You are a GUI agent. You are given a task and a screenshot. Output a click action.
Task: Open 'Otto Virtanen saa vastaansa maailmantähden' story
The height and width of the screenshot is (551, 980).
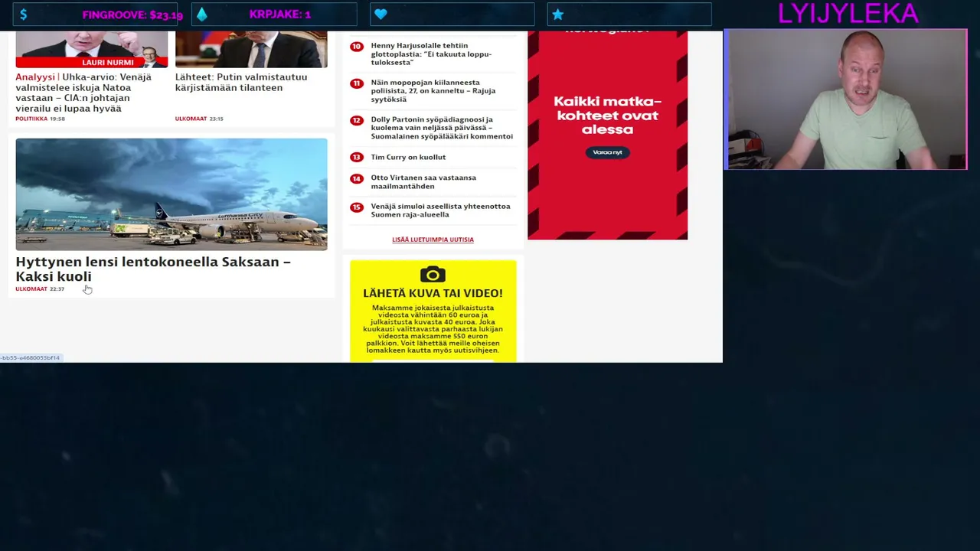(x=423, y=181)
